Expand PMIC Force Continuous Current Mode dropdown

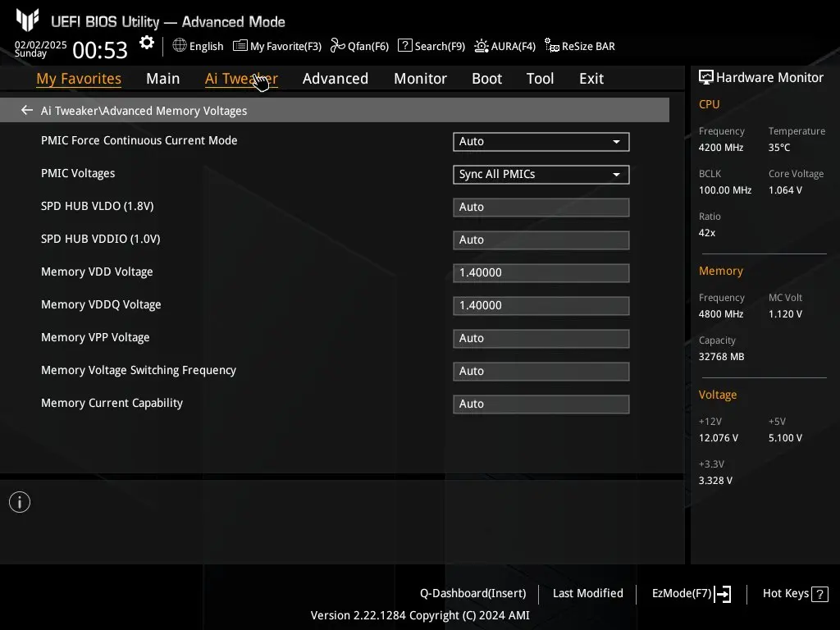click(x=541, y=141)
